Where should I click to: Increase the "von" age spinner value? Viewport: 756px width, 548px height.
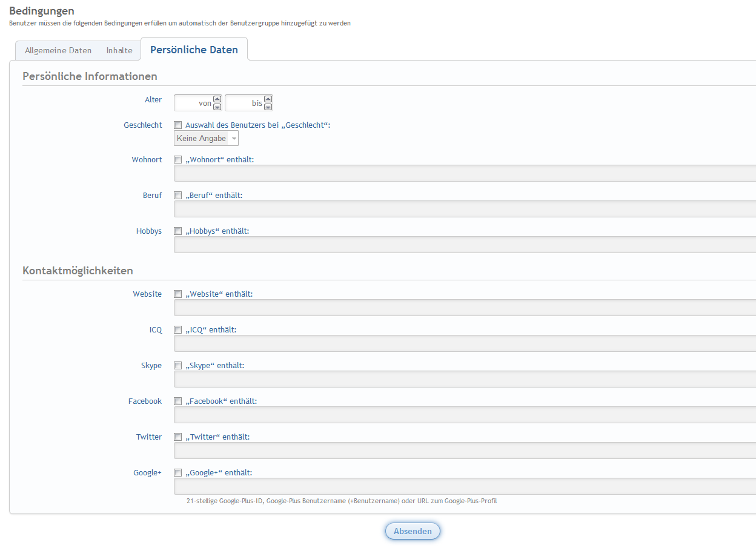pyautogui.click(x=217, y=99)
